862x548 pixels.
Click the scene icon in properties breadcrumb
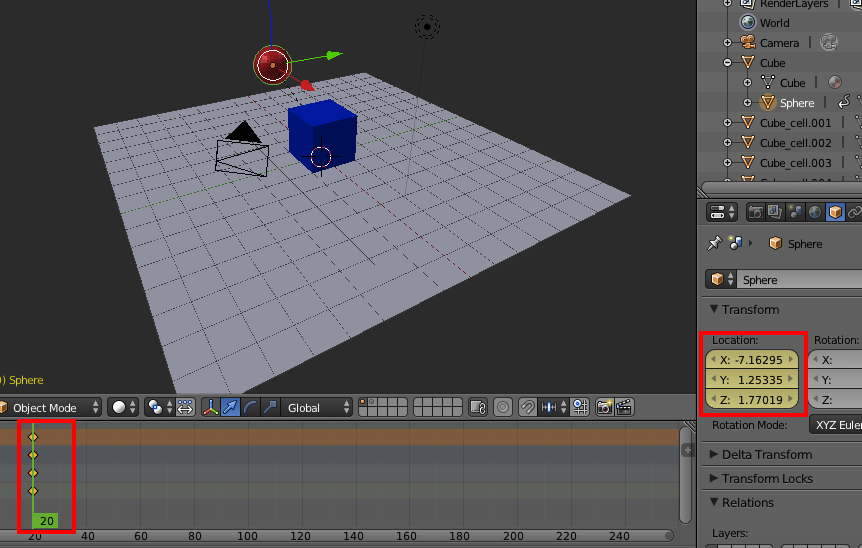click(735, 243)
